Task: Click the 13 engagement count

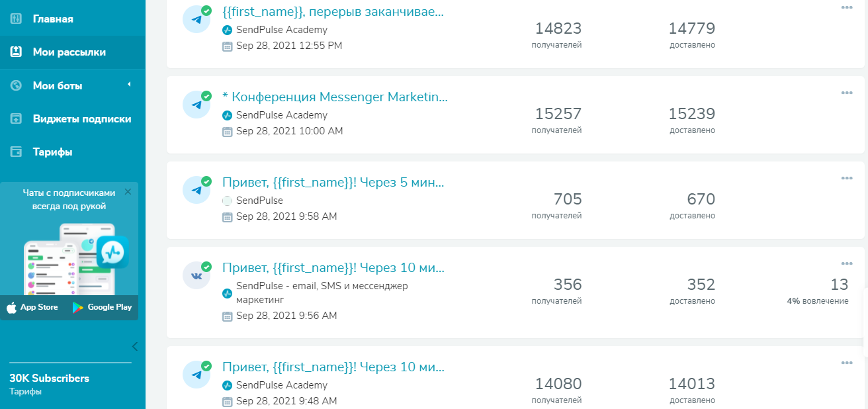Action: 840,285
